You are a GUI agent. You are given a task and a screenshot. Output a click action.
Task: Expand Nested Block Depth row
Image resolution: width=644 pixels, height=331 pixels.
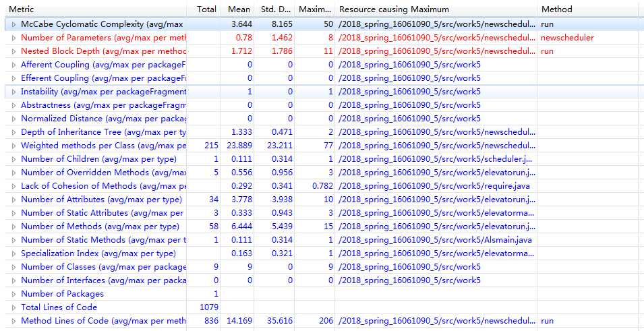point(14,52)
